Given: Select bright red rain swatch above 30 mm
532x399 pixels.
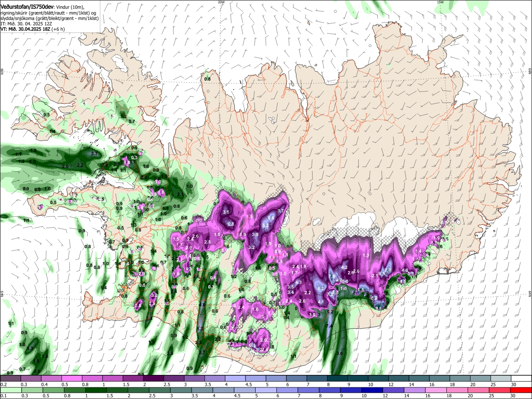Looking at the screenshot, I should coord(521,390).
